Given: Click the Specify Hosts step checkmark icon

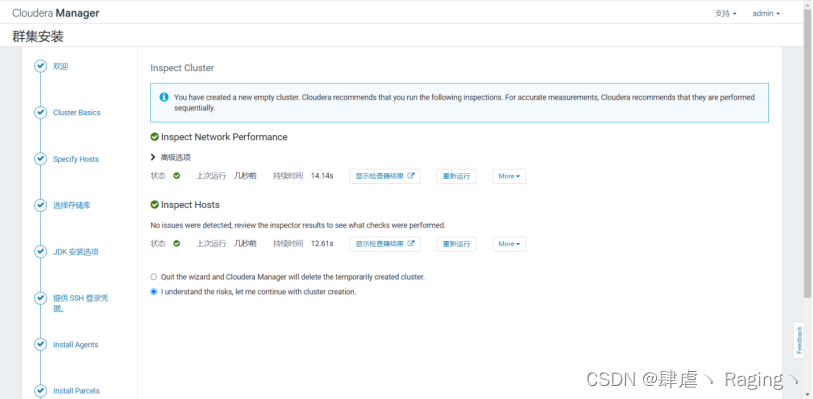Looking at the screenshot, I should point(40,159).
